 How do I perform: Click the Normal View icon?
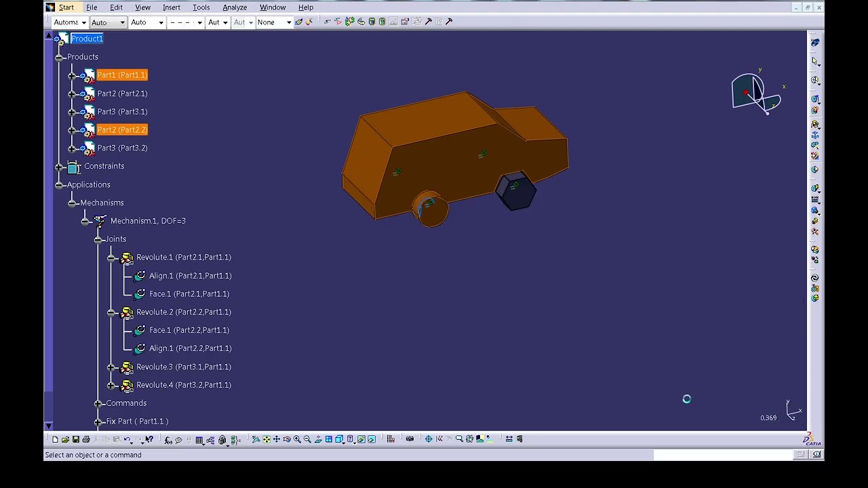318,439
